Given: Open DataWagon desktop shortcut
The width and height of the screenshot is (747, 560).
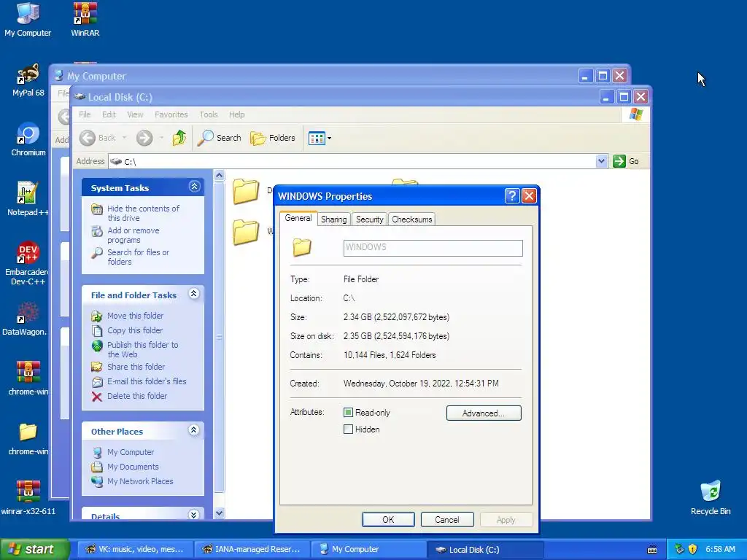Looking at the screenshot, I should 26,319.
